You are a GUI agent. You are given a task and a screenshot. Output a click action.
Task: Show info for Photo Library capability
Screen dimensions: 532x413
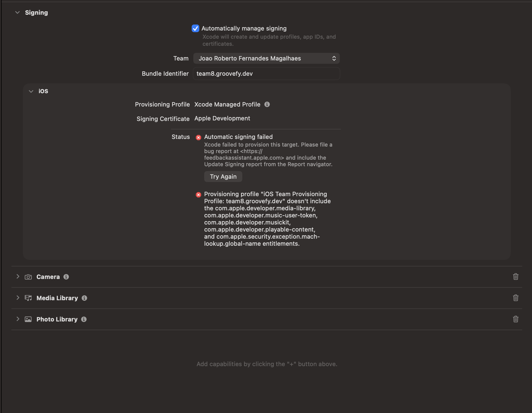coord(84,319)
